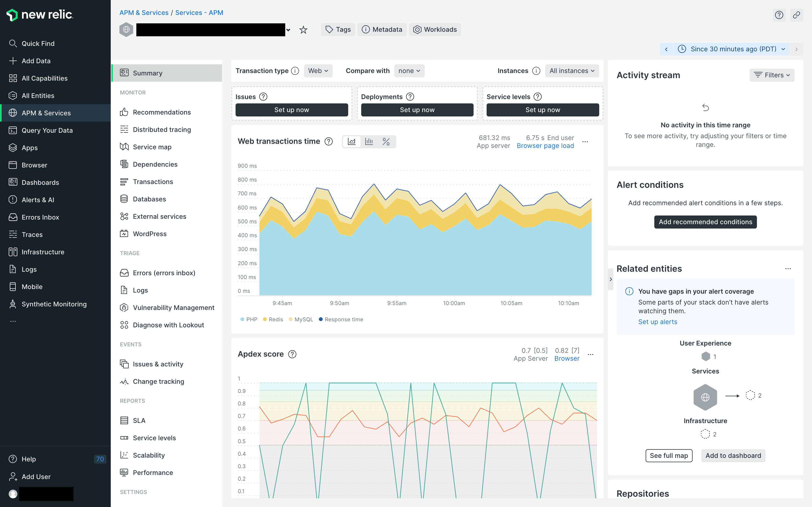The height and width of the screenshot is (507, 812).
Task: Collapse the right side panel chevron
Action: 611,279
